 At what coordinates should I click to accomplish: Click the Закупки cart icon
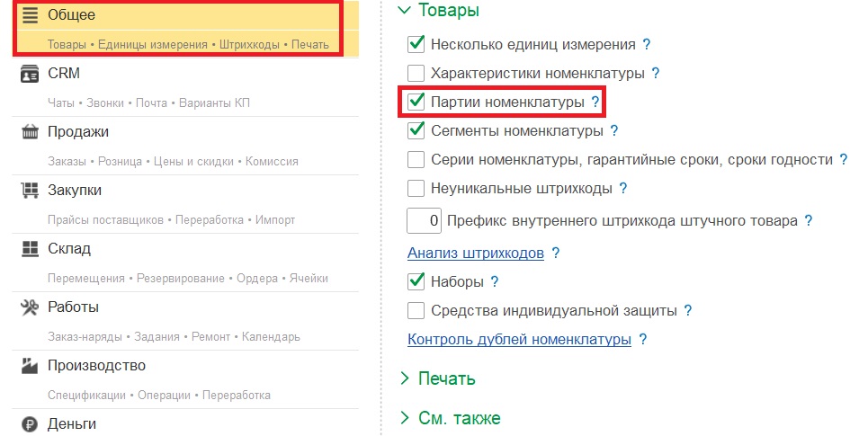pyautogui.click(x=30, y=191)
